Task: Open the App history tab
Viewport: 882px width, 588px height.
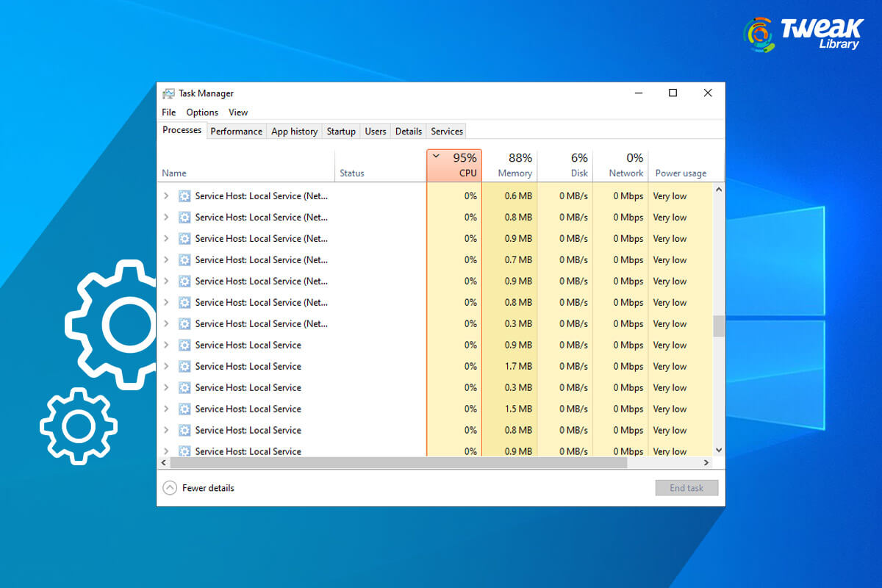Action: pos(294,131)
